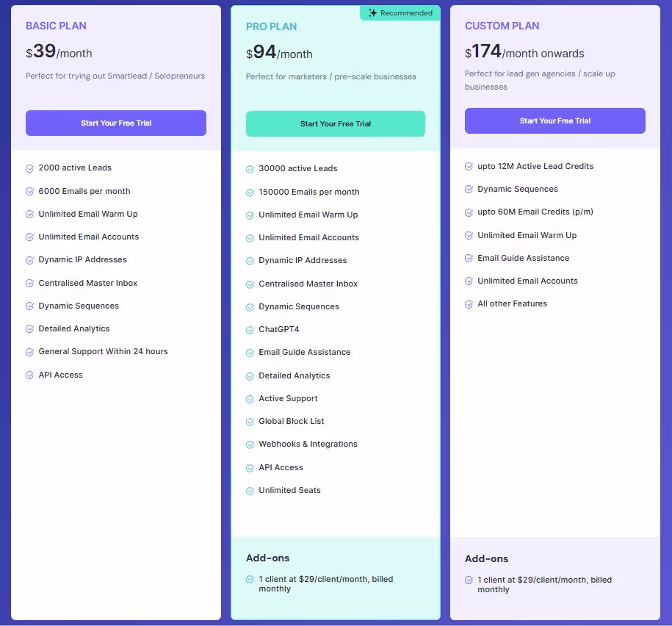The height and width of the screenshot is (626, 672).
Task: Click the checkmark next to Email Guide Assistance in Custom Plan
Action: click(x=468, y=258)
